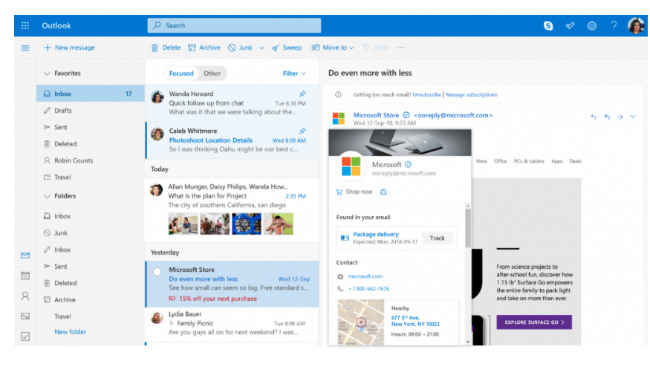Image resolution: width=650 pixels, height=377 pixels.
Task: Open the settings gear icon
Action: (x=592, y=26)
